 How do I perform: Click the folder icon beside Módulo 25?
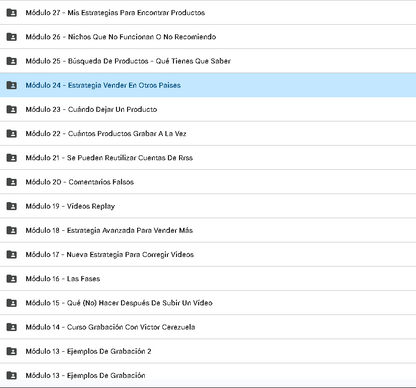[12, 61]
